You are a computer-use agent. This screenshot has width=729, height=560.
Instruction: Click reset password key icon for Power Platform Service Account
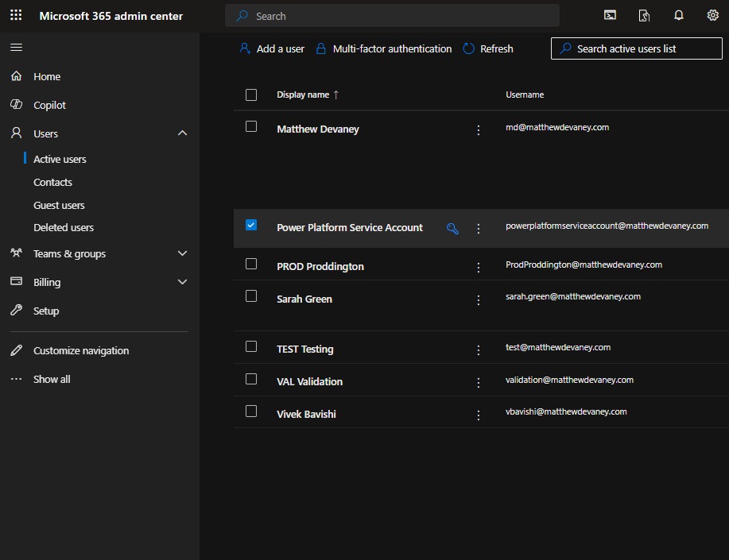(452, 228)
